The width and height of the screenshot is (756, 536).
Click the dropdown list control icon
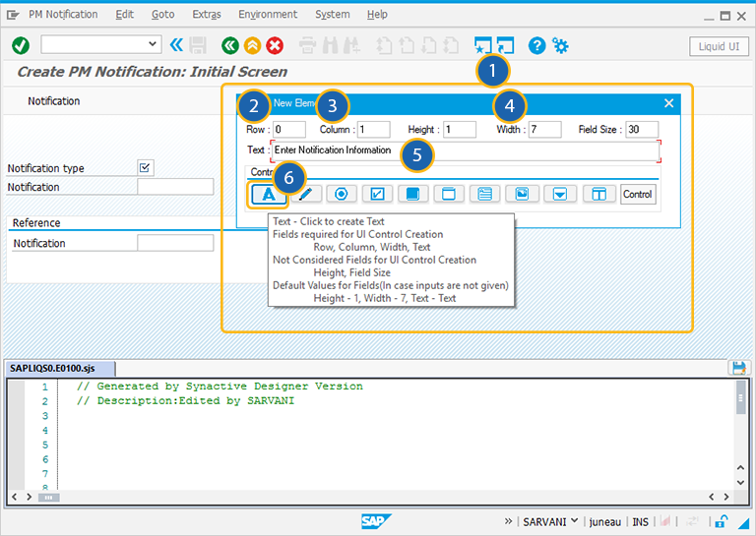click(560, 194)
